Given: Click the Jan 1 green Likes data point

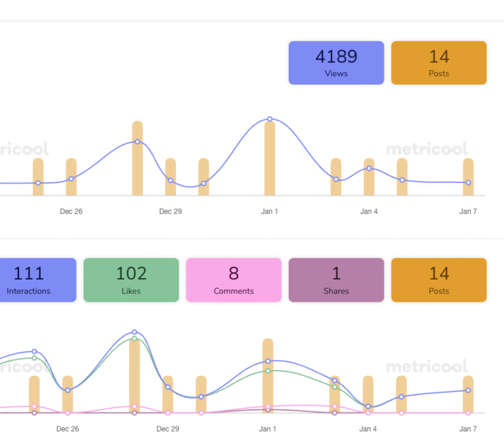Looking at the screenshot, I should (x=268, y=371).
